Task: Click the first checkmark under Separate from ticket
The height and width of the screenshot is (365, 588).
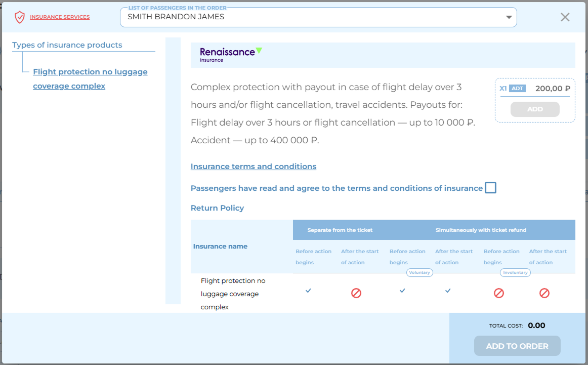Action: click(308, 291)
